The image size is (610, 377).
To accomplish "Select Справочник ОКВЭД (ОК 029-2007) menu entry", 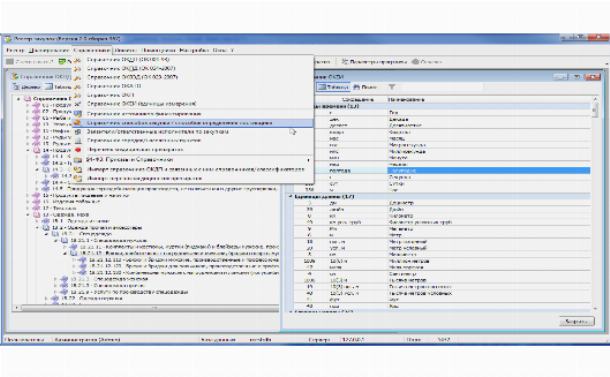I will [x=133, y=77].
